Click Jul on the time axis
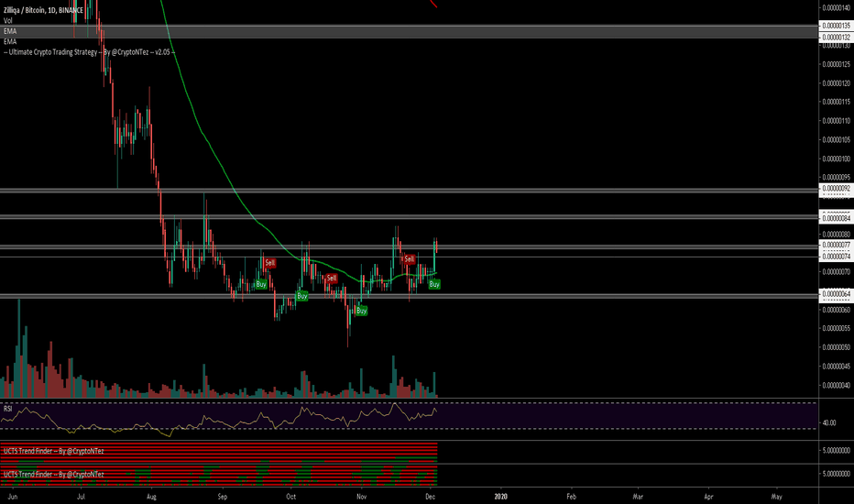 tap(82, 497)
